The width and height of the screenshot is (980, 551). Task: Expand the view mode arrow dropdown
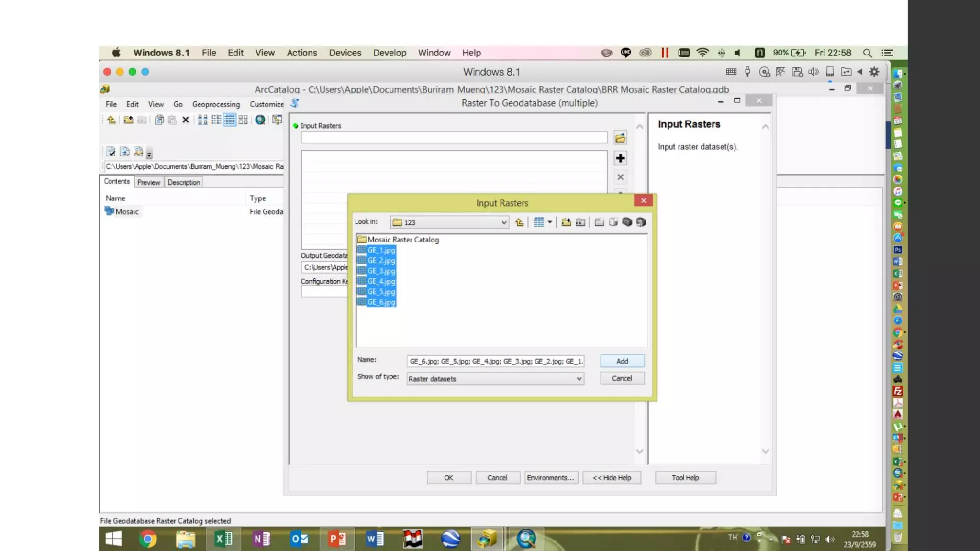(550, 222)
